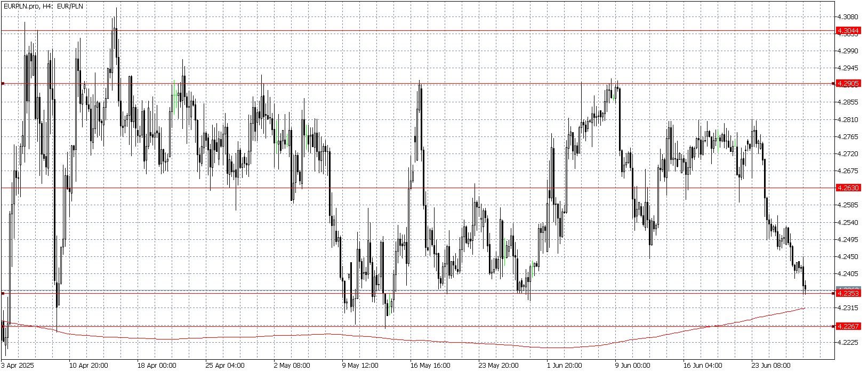Viewport: 868px width, 372px height.
Task: Click the 4.2585 price axis label
Action: click(x=848, y=205)
